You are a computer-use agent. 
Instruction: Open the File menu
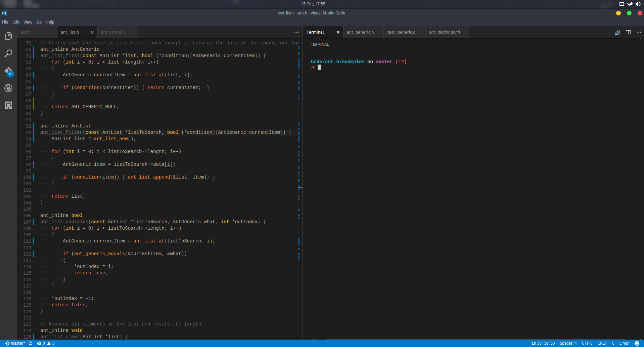[x=5, y=22]
